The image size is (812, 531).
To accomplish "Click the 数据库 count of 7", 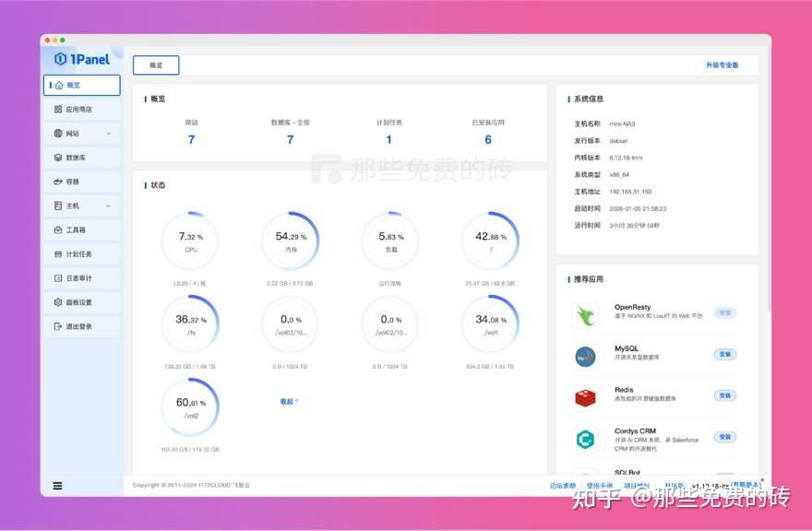I will click(x=291, y=140).
